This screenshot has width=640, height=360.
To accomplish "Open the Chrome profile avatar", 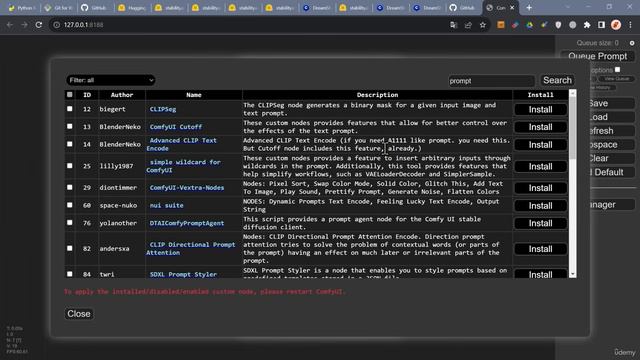I will [616, 25].
